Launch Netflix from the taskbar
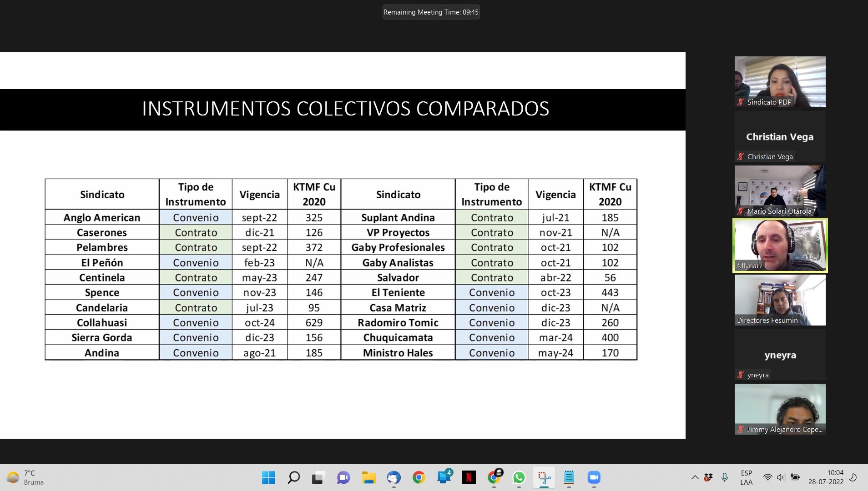The width and height of the screenshot is (868, 491). point(469,477)
